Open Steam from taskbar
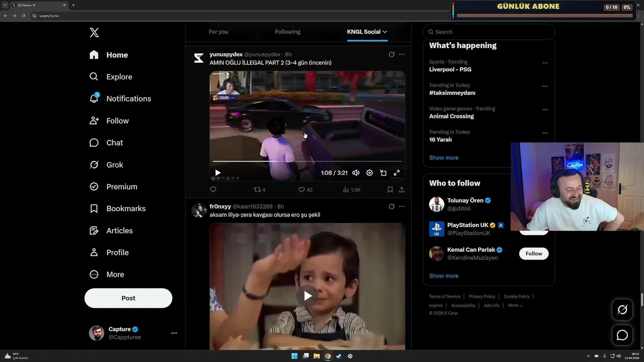The height and width of the screenshot is (362, 644). pos(339,356)
